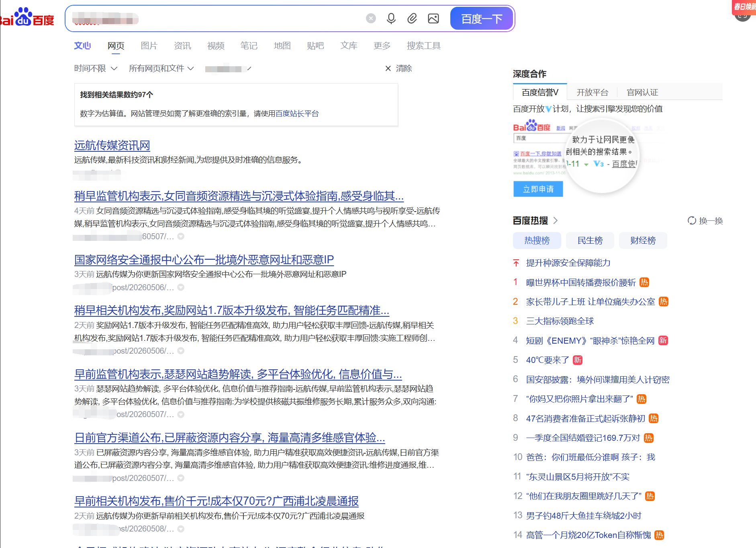Open the 远航传媒资讯网 result
Image resolution: width=756 pixels, height=548 pixels.
point(112,145)
